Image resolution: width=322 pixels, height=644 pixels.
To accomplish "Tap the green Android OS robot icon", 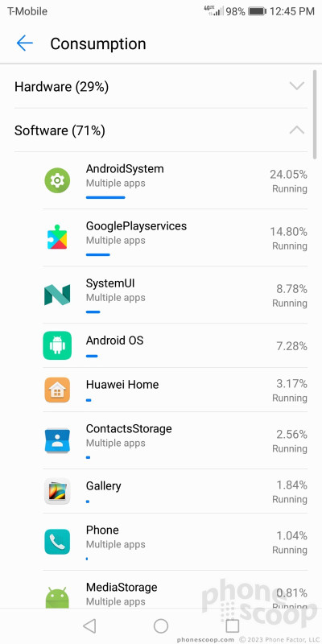I will 57,345.
